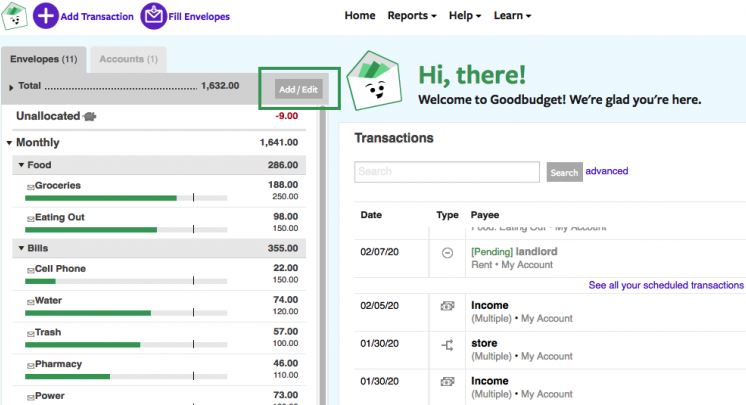Click the Goodbudget envelope logo icon

click(14, 16)
